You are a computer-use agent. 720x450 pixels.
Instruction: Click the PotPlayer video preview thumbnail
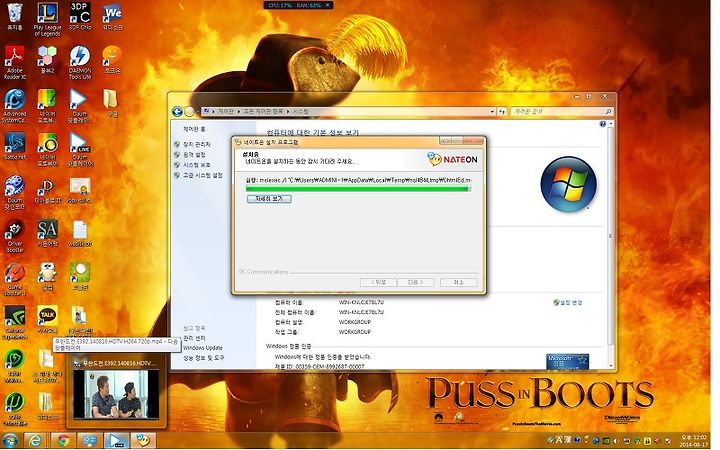(116, 394)
